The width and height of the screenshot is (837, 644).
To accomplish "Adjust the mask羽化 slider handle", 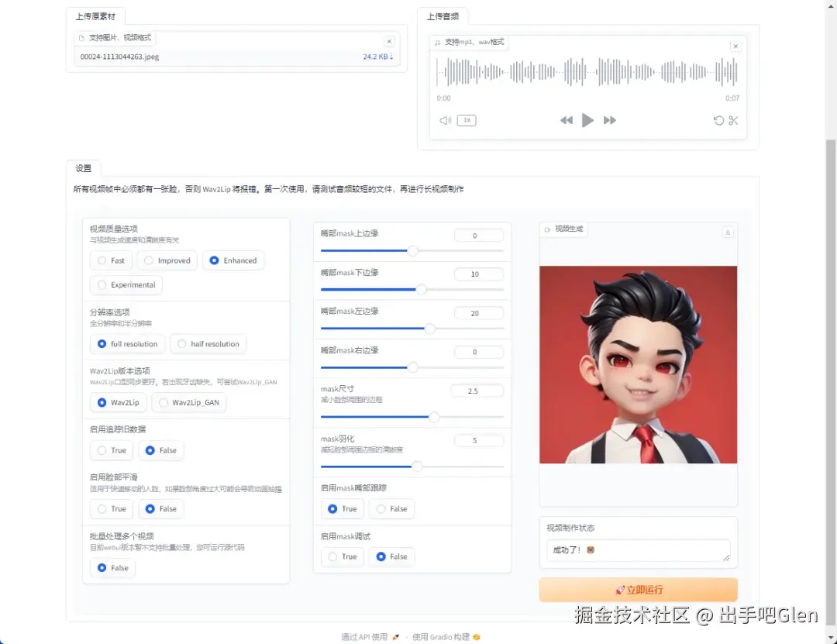I will click(x=417, y=467).
